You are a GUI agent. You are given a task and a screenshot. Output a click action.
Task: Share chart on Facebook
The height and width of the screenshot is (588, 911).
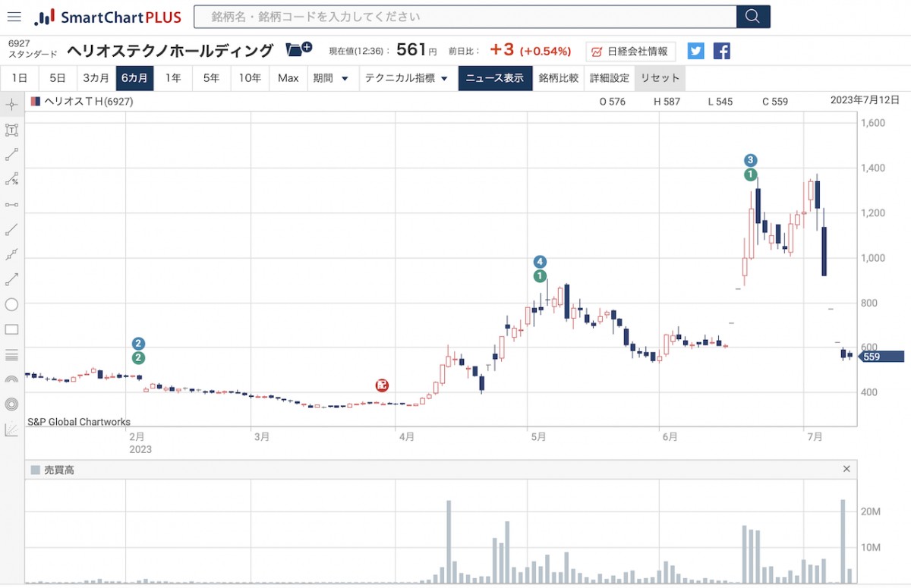(x=722, y=51)
